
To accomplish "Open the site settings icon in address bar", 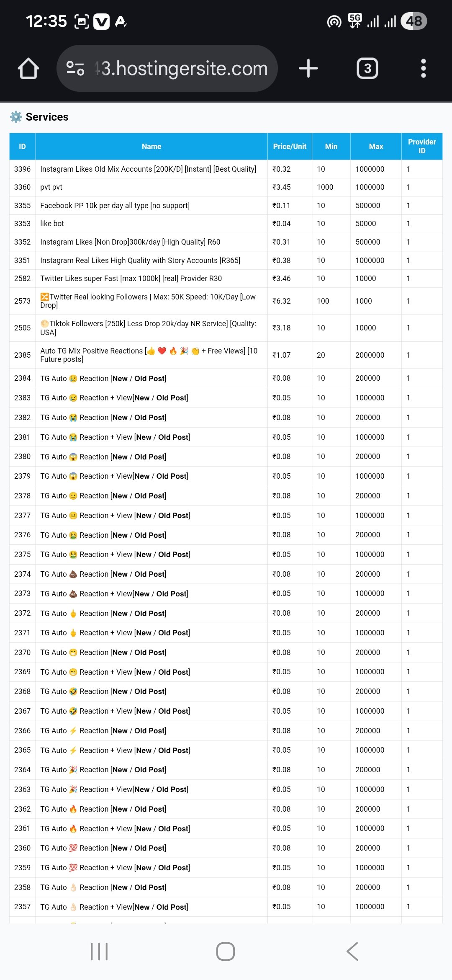I will (x=76, y=68).
